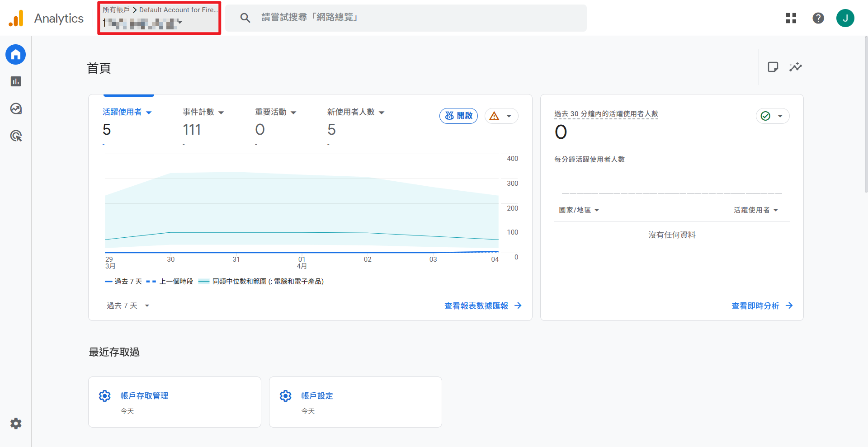Open the Home page from the sidebar

click(x=15, y=54)
